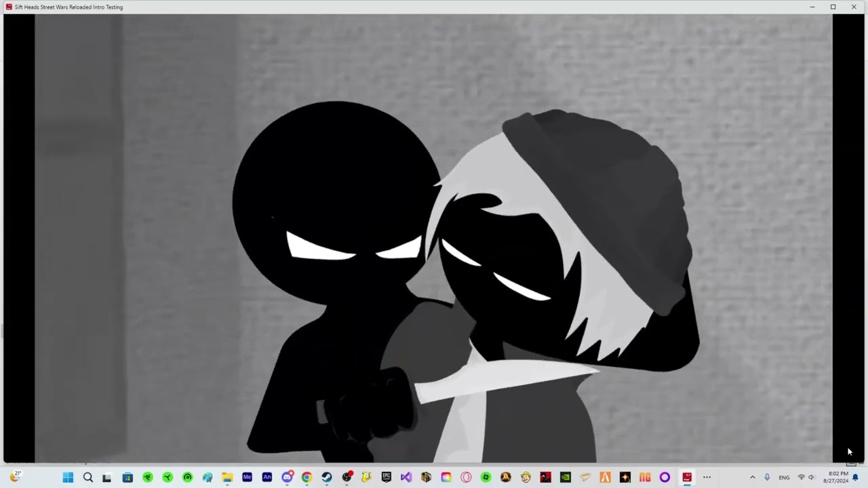
Task: Switch to Google Chrome
Action: pyautogui.click(x=307, y=477)
